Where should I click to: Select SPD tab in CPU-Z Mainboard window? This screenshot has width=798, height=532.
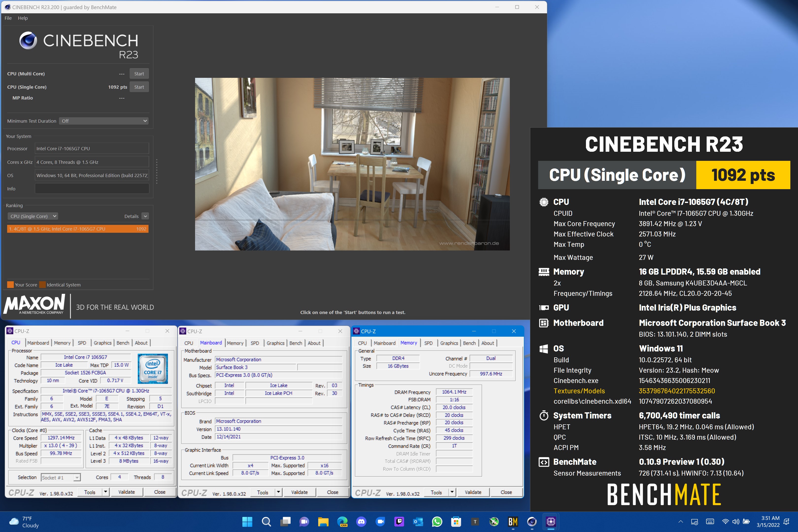pos(255,343)
